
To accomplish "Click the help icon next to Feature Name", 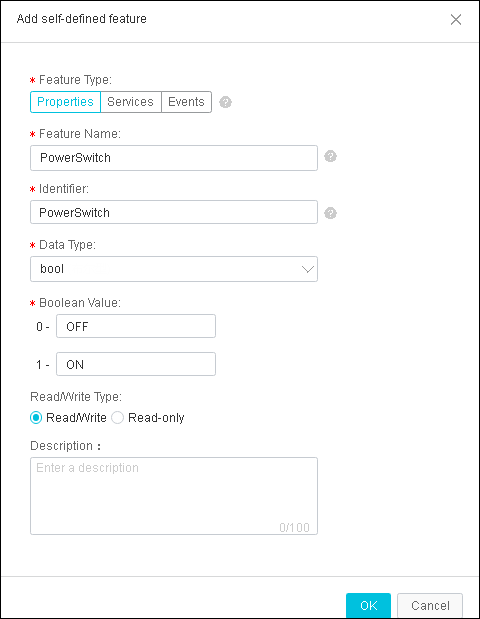I will (330, 156).
